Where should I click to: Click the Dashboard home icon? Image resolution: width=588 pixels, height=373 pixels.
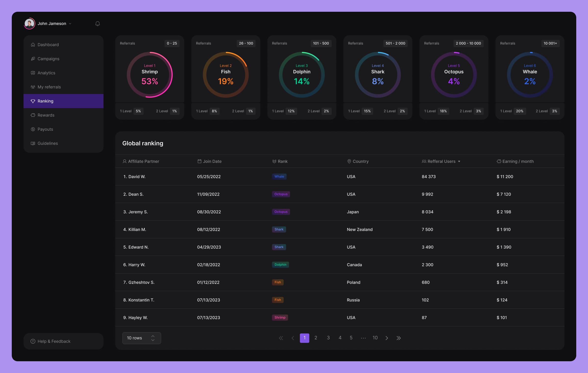tap(33, 45)
